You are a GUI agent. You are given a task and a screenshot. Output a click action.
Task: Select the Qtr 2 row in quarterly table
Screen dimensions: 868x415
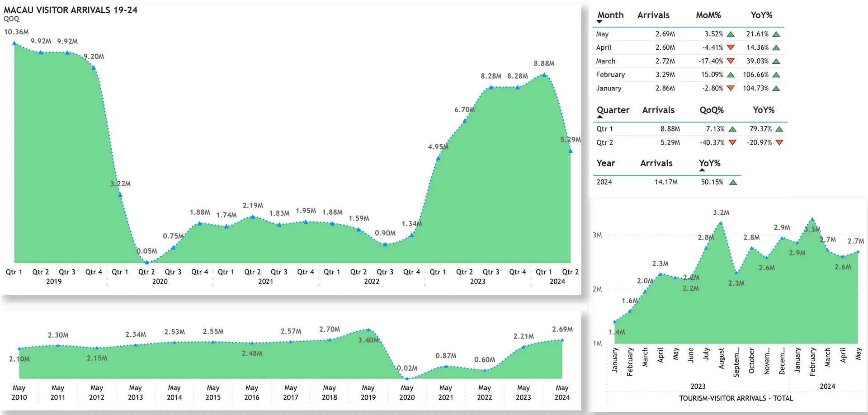[690, 142]
